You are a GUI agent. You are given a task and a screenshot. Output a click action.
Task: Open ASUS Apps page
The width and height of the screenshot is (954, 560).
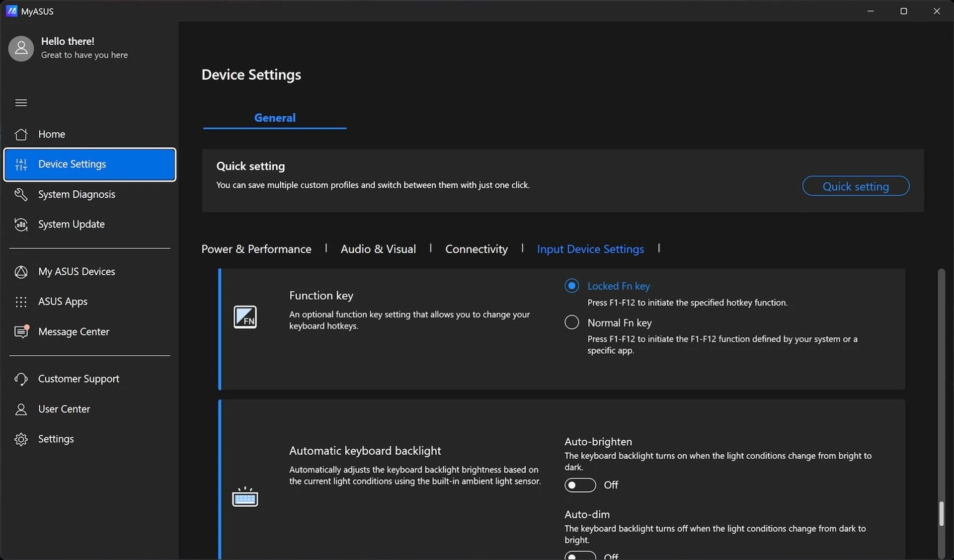(x=89, y=302)
